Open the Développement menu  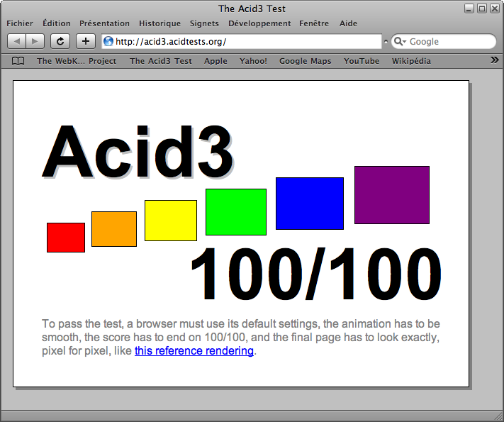pos(259,23)
